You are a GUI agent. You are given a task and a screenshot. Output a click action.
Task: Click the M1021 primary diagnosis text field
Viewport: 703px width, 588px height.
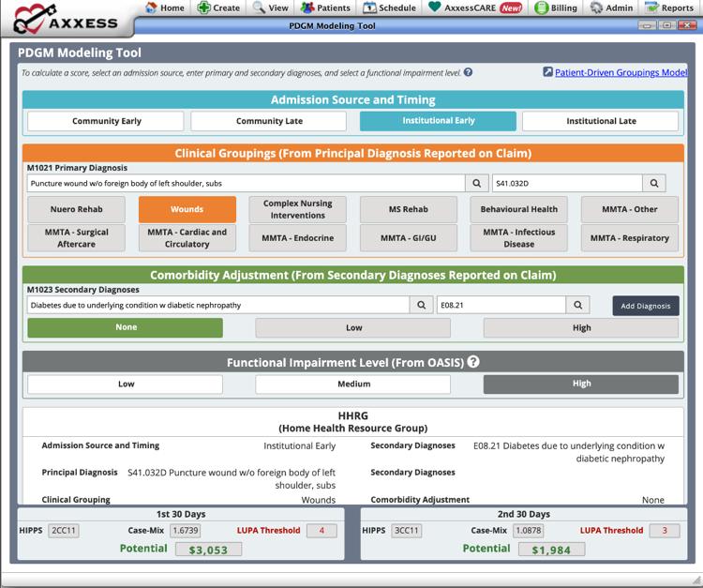coord(246,184)
